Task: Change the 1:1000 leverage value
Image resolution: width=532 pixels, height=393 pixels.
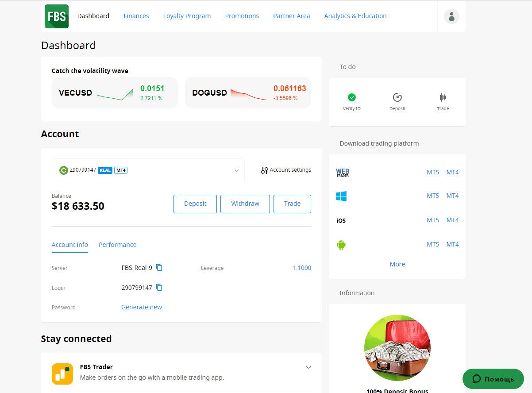Action: tap(302, 268)
